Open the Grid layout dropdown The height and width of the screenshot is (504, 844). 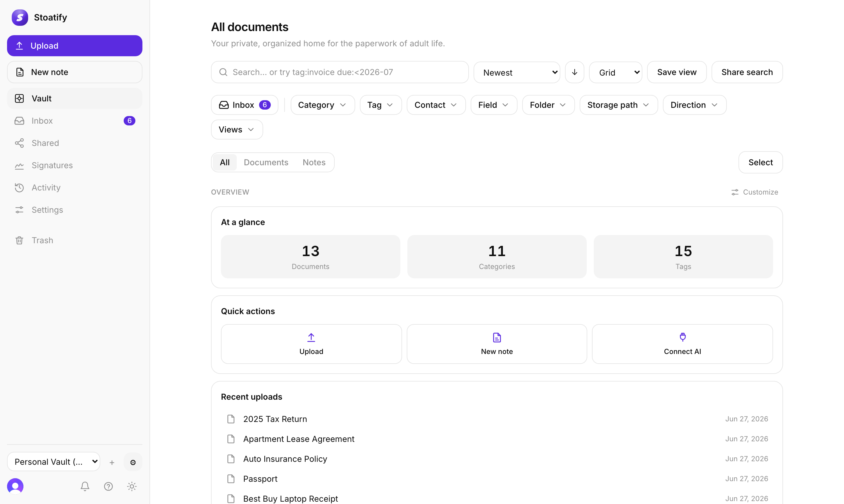coord(615,72)
